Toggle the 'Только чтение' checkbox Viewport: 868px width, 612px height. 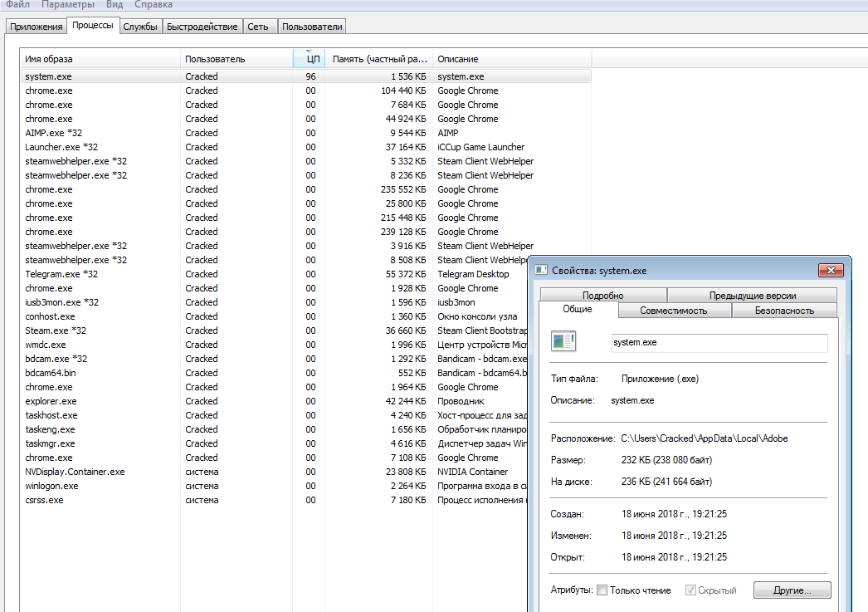602,590
